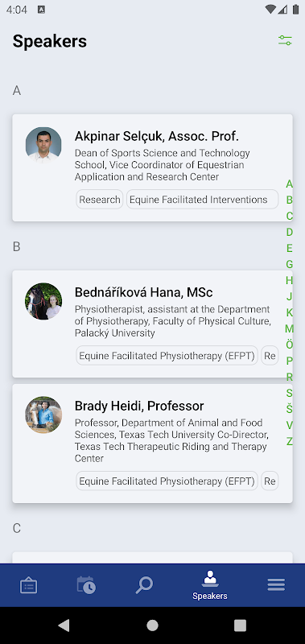Open Bednáříková Hana's profile photo
Screen dimensions: 305x644
coord(43,301)
